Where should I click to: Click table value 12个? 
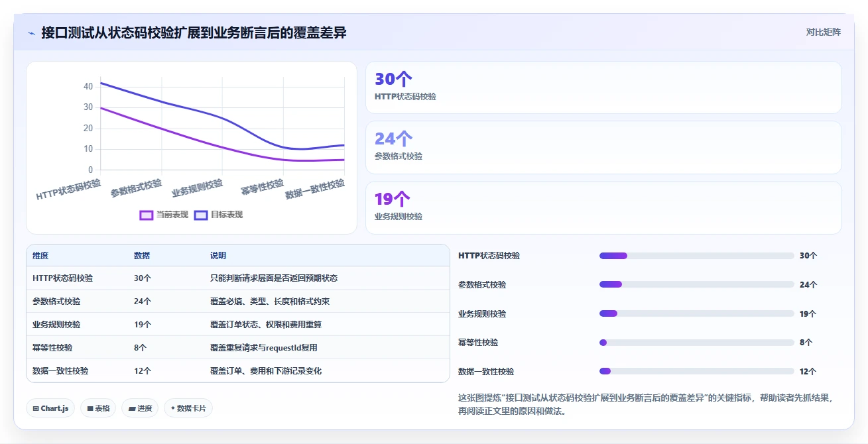click(x=143, y=371)
